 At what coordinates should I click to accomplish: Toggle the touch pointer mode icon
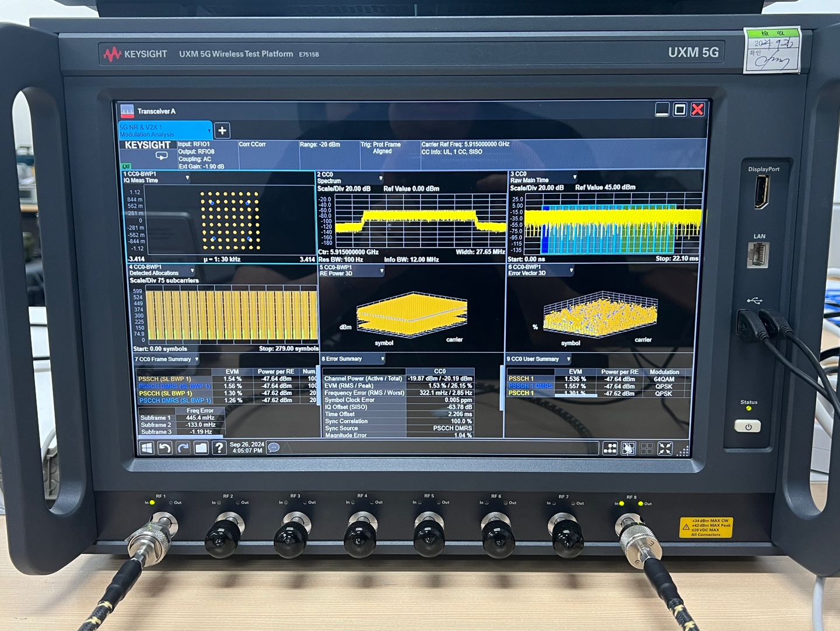click(x=628, y=448)
